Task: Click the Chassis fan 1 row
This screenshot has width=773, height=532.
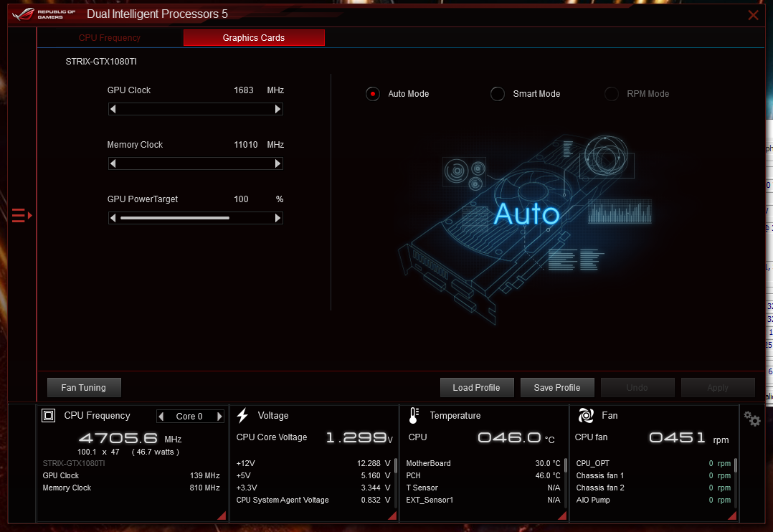Action: (653, 476)
